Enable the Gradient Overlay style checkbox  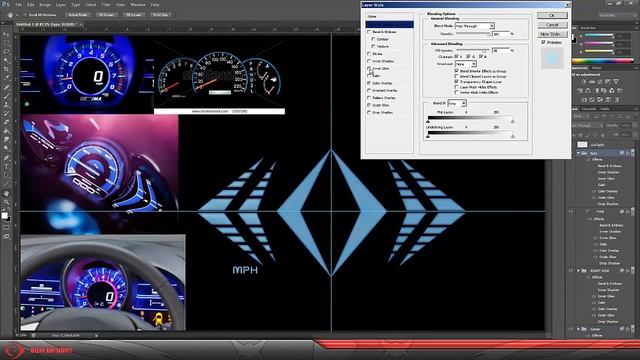(369, 90)
